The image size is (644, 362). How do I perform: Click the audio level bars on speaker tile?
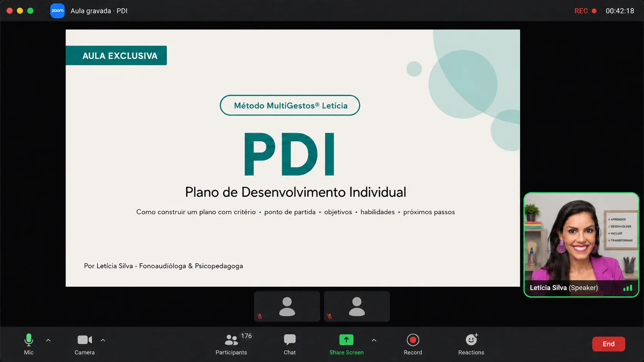tap(628, 288)
